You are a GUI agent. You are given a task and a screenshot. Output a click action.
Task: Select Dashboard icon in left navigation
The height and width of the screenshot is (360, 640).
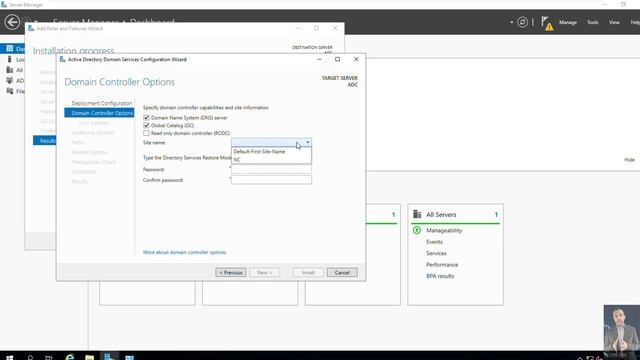9,49
